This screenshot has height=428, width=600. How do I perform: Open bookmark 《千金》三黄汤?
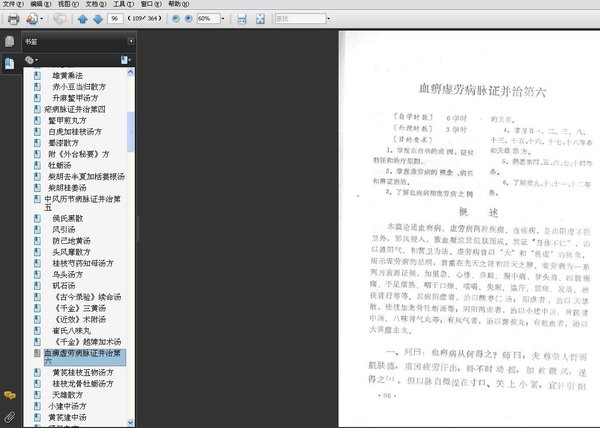[79, 308]
